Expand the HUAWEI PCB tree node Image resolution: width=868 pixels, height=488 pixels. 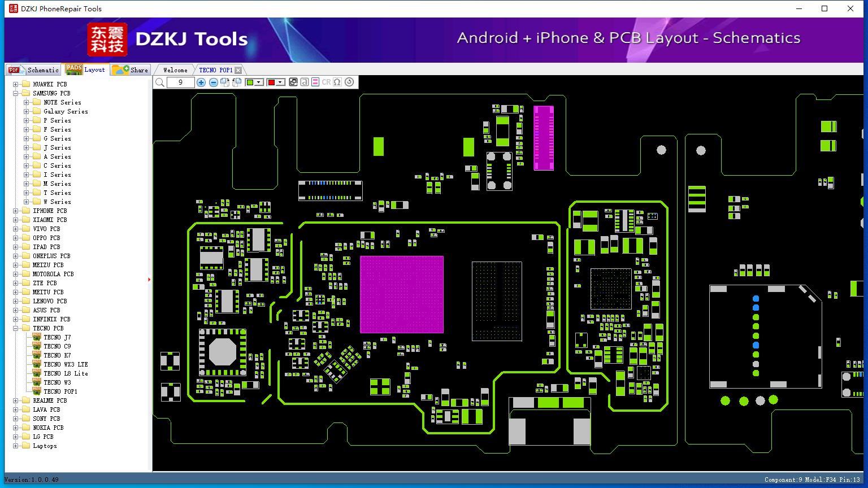(16, 84)
